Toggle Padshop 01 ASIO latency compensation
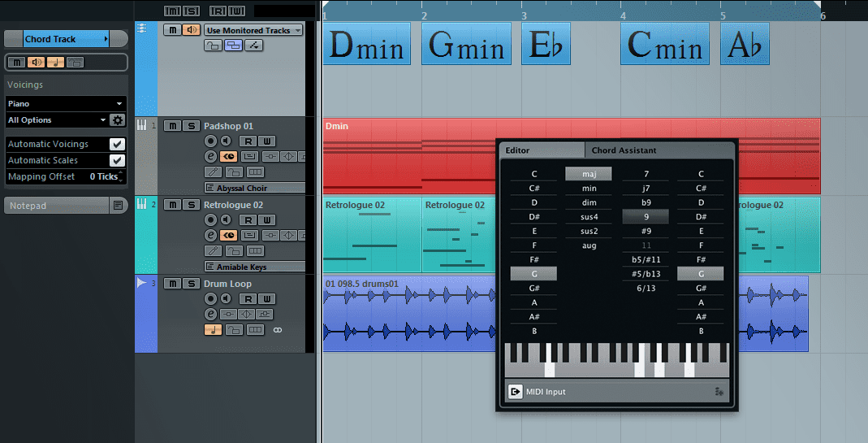The height and width of the screenshot is (443, 868). pos(229,157)
